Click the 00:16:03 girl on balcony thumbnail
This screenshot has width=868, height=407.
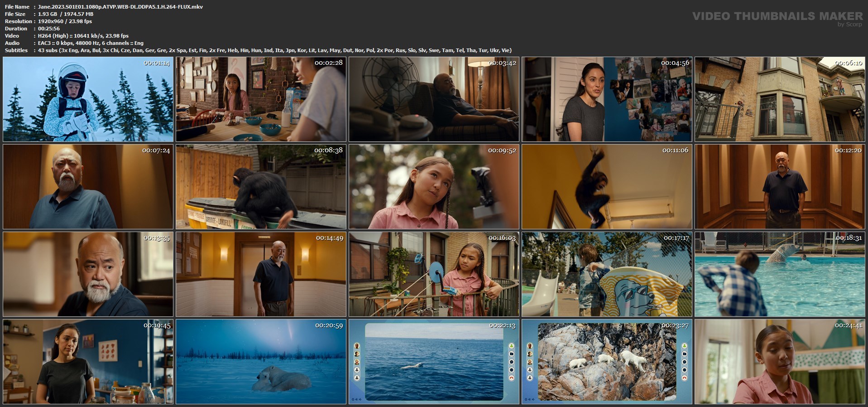tap(434, 274)
